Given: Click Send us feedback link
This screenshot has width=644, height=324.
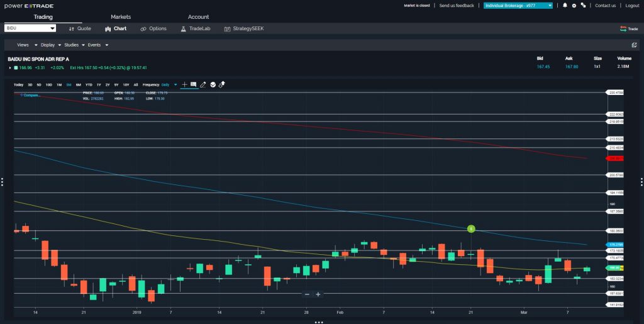Looking at the screenshot, I should (457, 6).
